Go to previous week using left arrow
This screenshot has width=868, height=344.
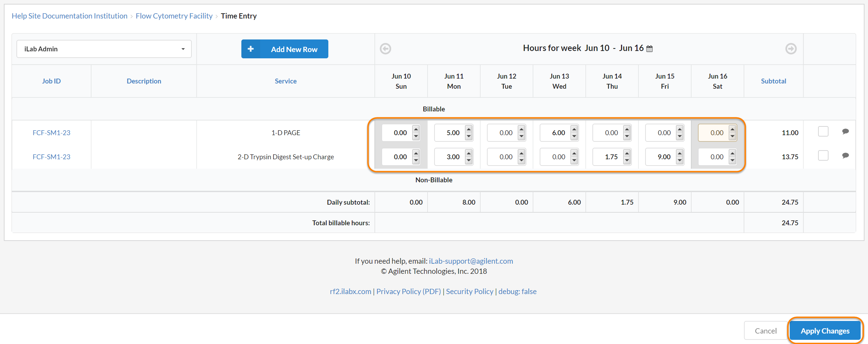(385, 49)
